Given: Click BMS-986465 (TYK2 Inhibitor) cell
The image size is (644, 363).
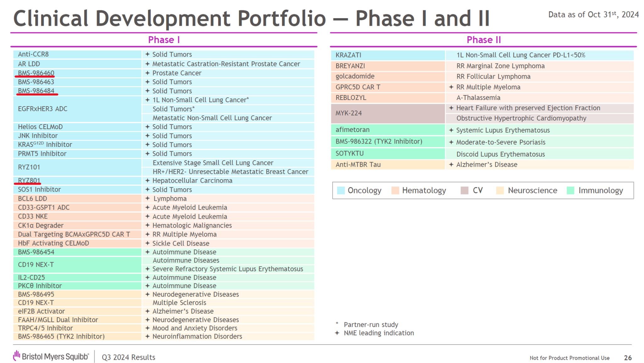Looking at the screenshot, I should (x=77, y=336).
